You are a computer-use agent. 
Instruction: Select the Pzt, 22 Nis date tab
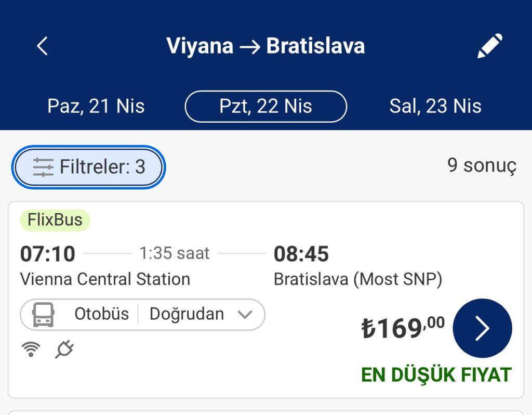coord(265,106)
